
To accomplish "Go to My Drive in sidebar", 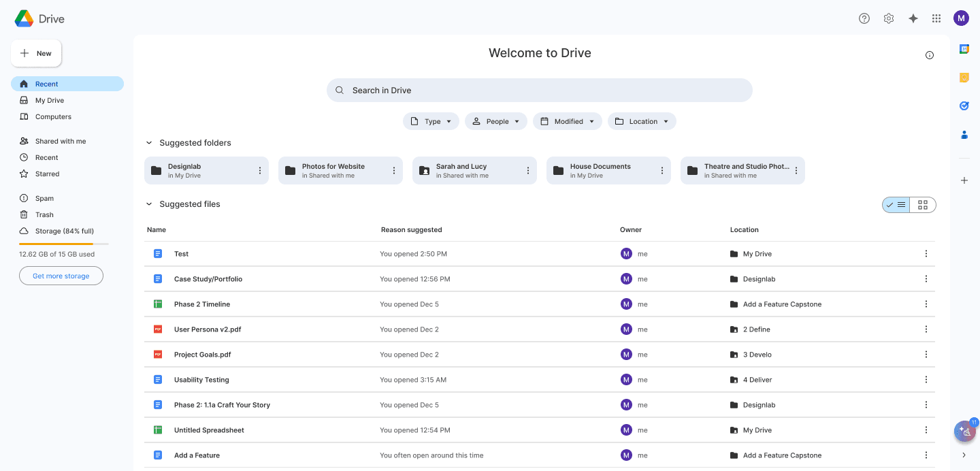I will [50, 100].
